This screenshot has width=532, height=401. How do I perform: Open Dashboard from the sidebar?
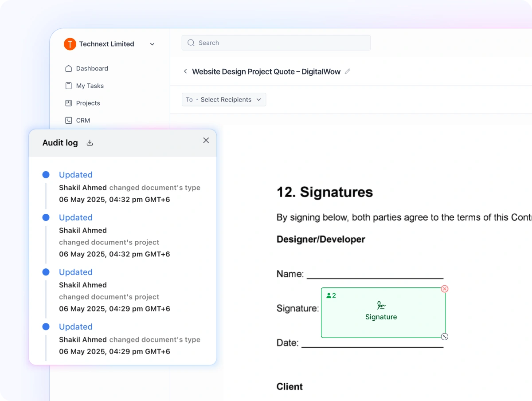pyautogui.click(x=86, y=68)
